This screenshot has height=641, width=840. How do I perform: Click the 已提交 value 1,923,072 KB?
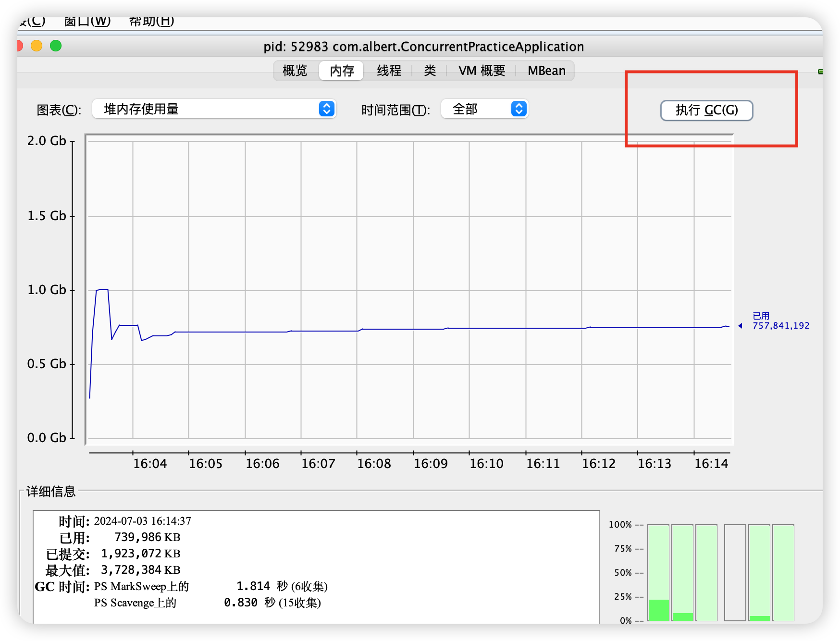click(x=140, y=554)
